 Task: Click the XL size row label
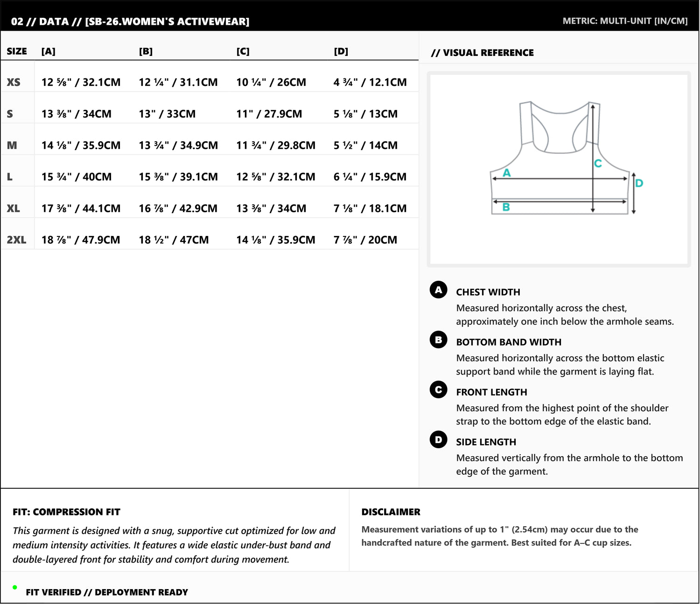[14, 208]
